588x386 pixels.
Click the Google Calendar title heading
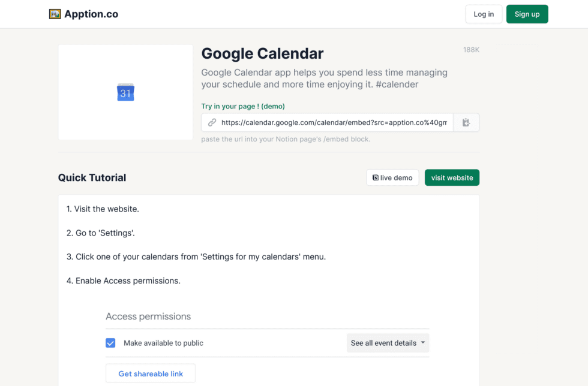tap(262, 53)
